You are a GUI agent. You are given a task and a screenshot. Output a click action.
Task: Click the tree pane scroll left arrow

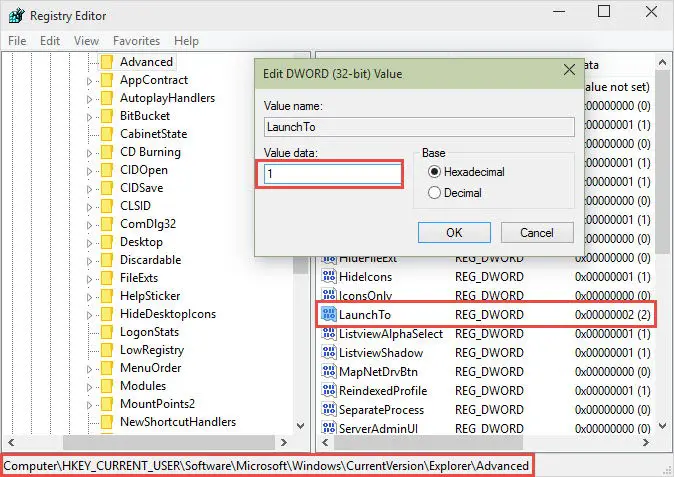pyautogui.click(x=11, y=442)
